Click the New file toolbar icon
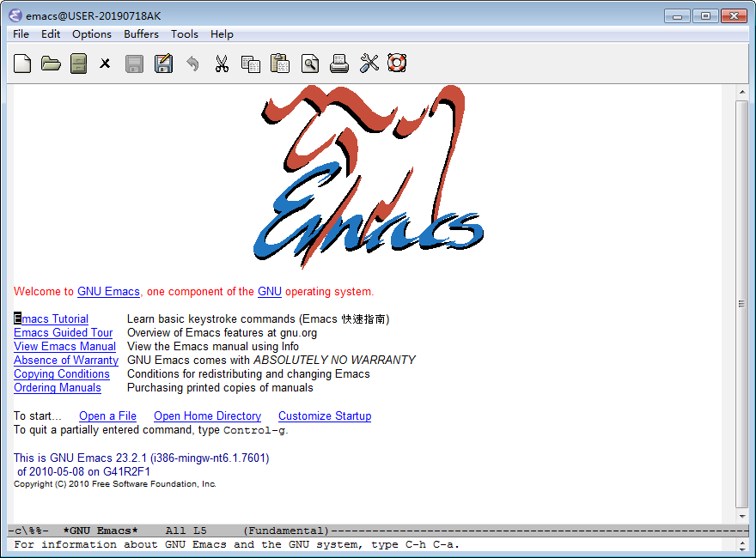The image size is (756, 558). tap(22, 64)
